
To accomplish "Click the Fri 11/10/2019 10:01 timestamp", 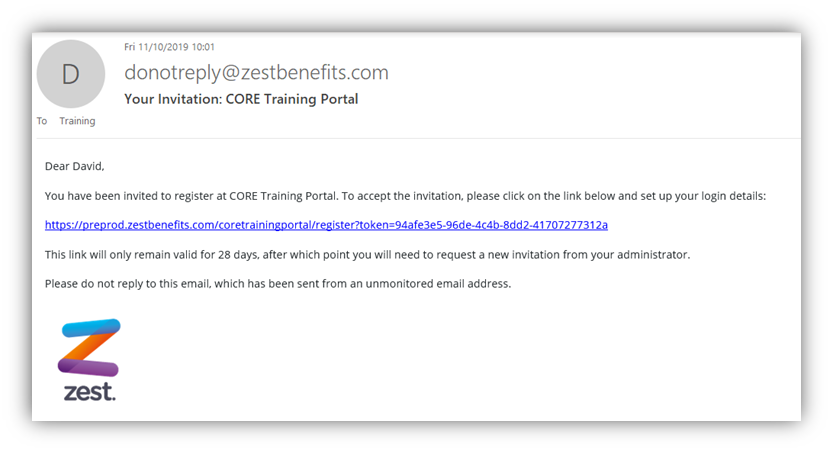I will pos(169,47).
